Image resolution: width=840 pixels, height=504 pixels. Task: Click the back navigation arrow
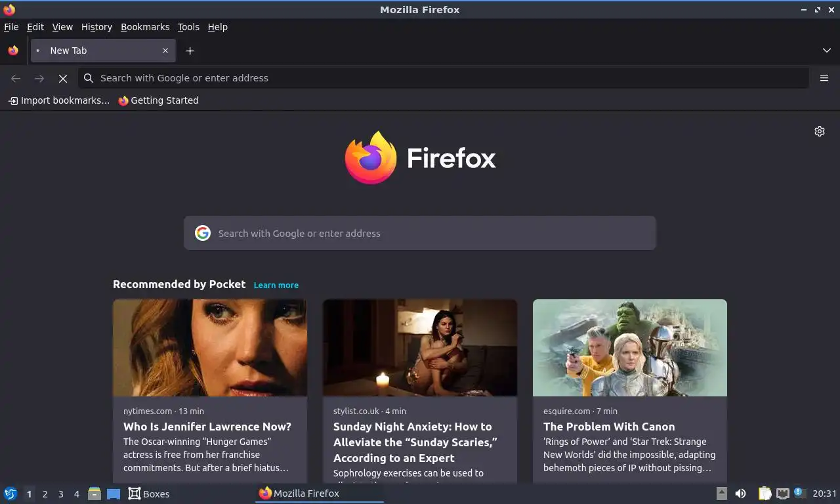pyautogui.click(x=16, y=78)
